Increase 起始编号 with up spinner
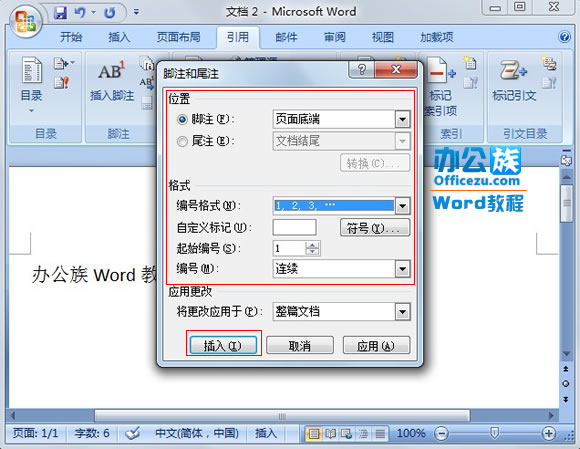The image size is (580, 449). (x=313, y=245)
